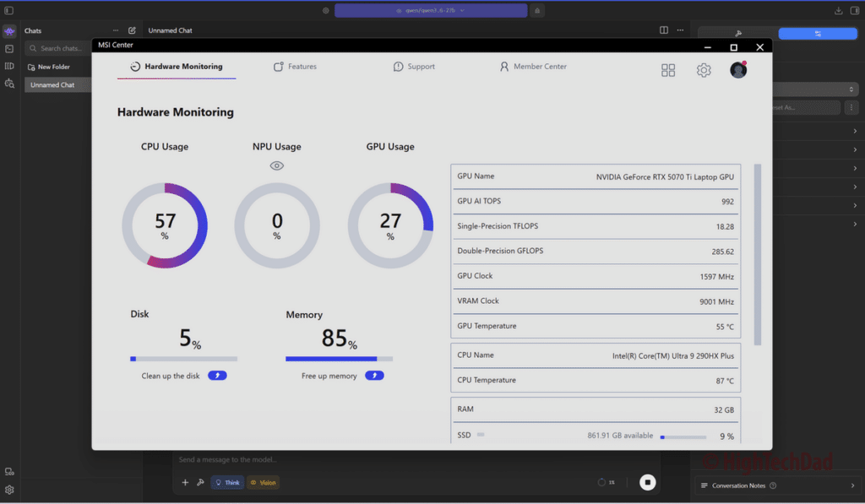Click the CPU Usage 57% gauge

click(x=165, y=225)
